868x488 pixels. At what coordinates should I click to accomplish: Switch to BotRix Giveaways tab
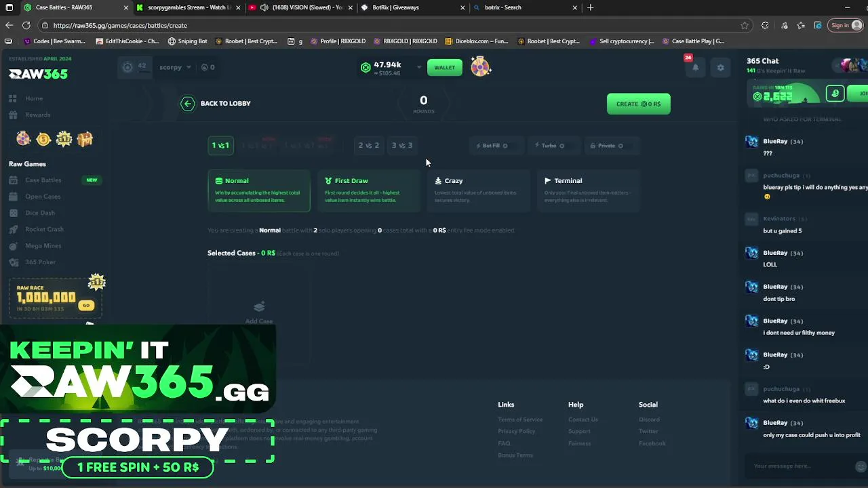click(x=412, y=7)
